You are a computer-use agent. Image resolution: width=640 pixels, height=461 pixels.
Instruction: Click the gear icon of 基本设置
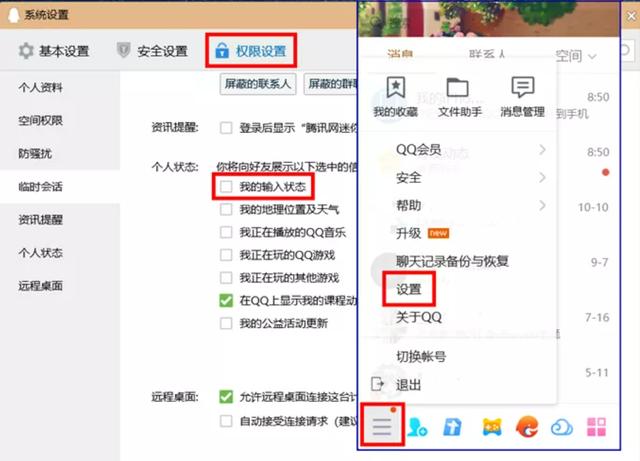26,51
